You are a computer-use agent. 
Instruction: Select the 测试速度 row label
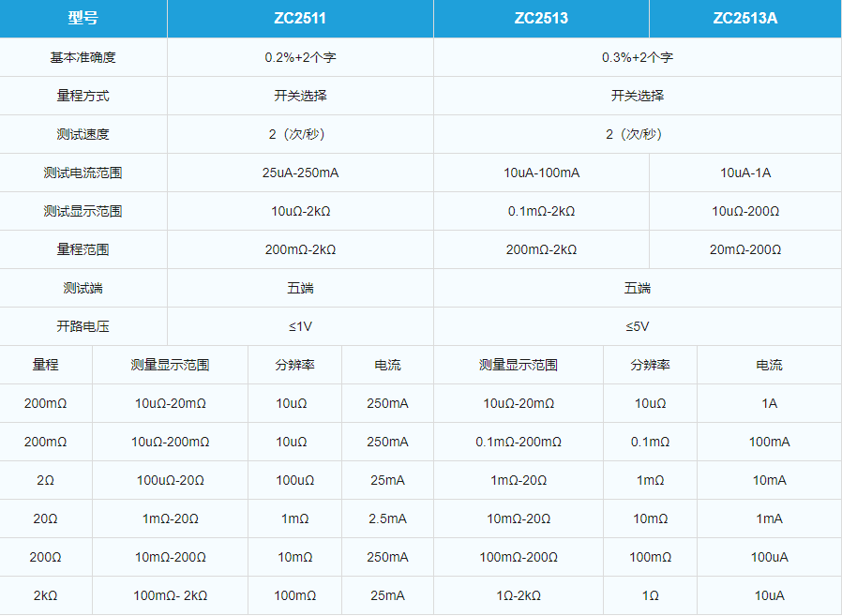[x=83, y=134]
